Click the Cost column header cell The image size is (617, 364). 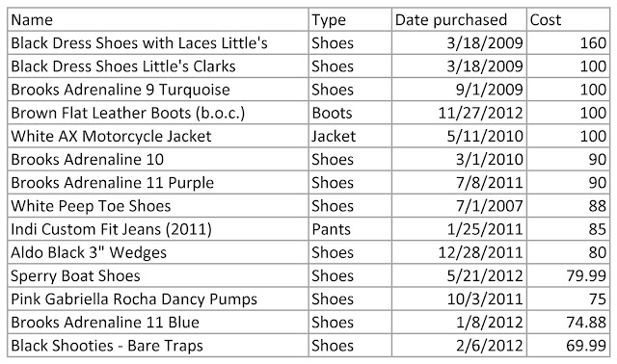click(x=568, y=19)
